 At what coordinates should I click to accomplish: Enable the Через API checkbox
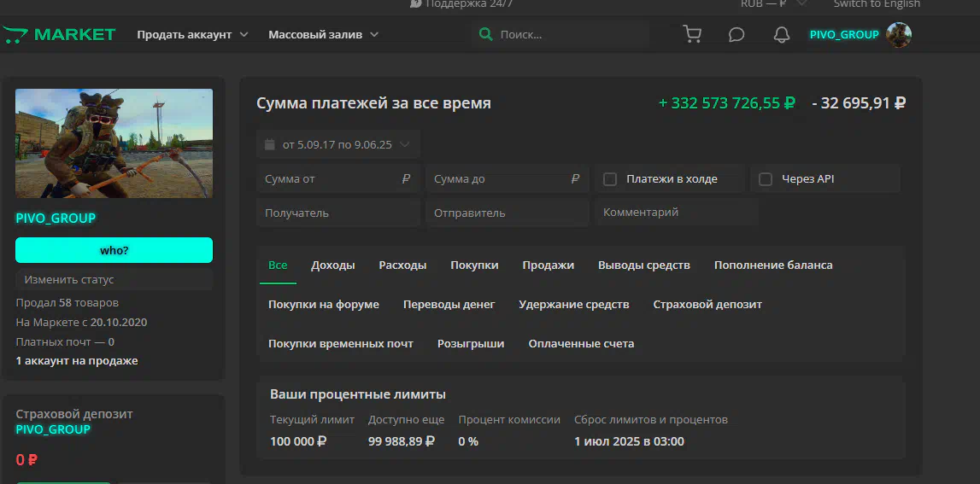tap(766, 180)
